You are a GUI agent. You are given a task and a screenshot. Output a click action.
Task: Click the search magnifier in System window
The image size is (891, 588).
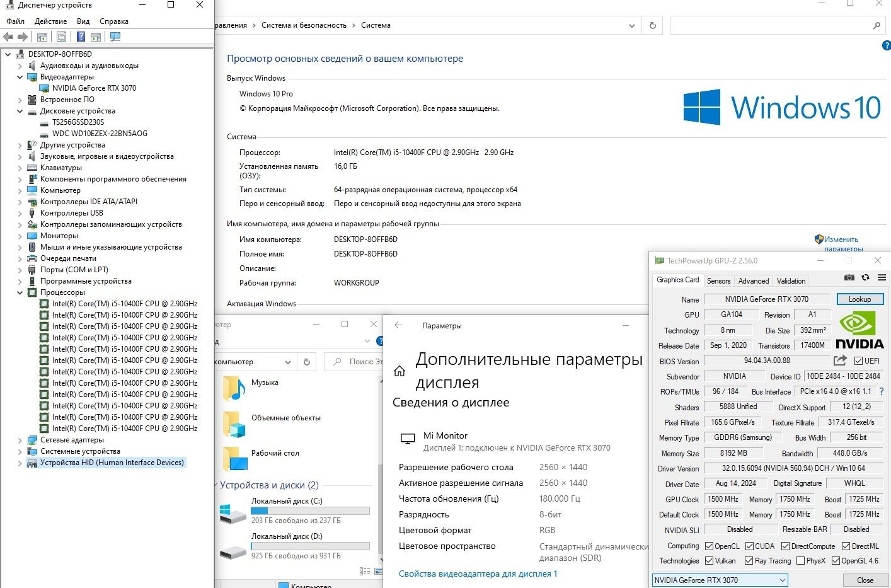(x=877, y=25)
